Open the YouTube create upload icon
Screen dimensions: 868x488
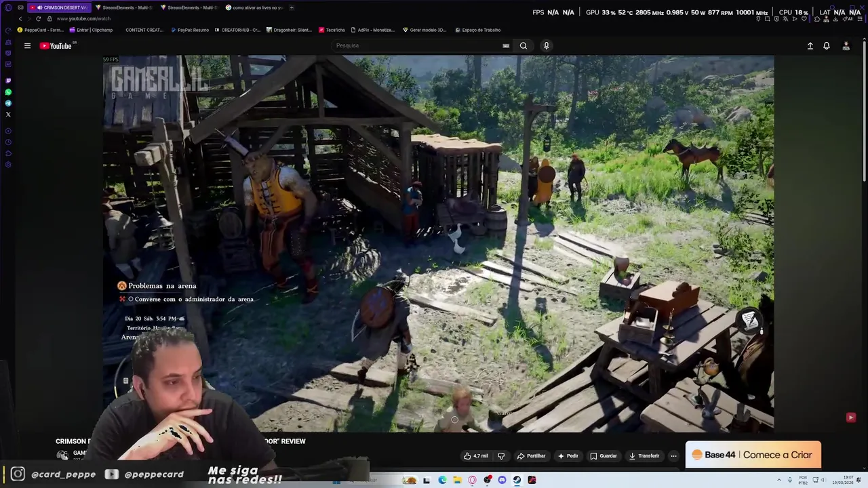click(x=810, y=46)
